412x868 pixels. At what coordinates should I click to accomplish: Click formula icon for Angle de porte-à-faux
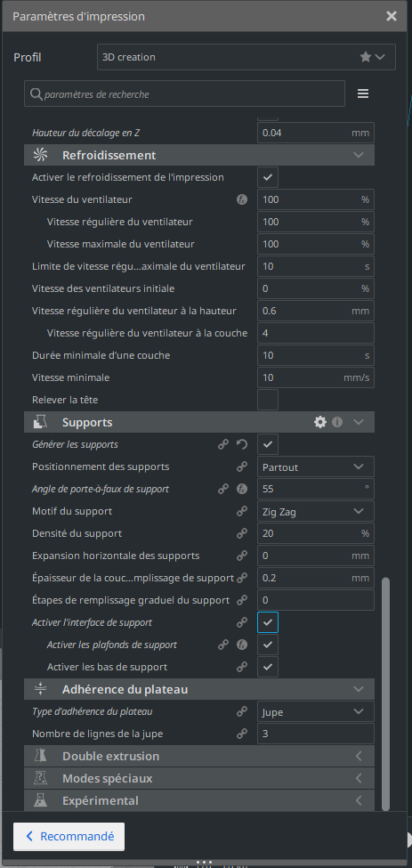coord(242,490)
